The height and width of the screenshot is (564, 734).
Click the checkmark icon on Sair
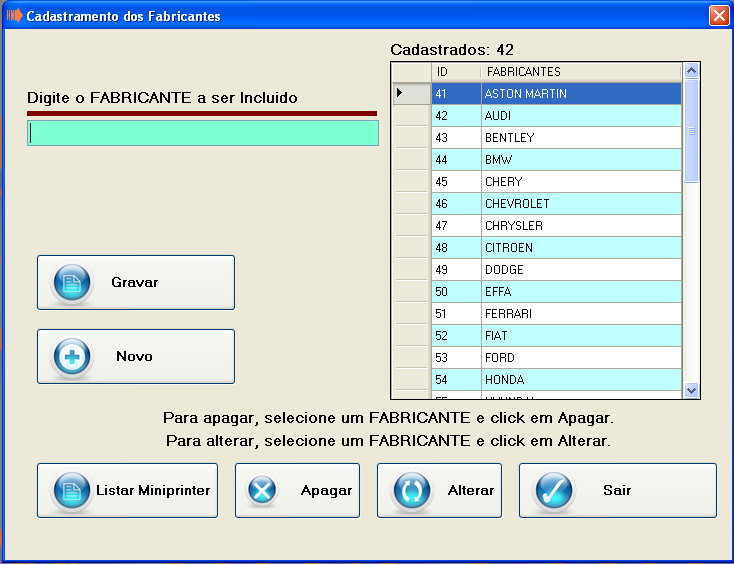click(554, 491)
